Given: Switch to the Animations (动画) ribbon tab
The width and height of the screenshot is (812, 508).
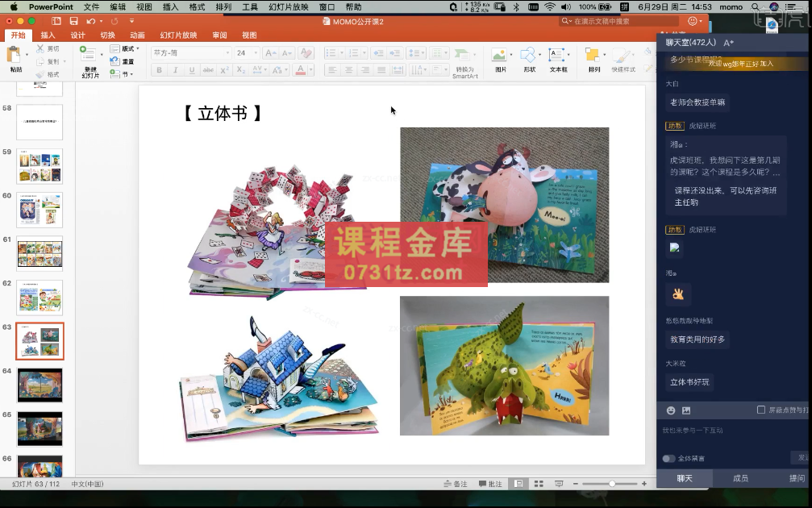Looking at the screenshot, I should pos(137,35).
